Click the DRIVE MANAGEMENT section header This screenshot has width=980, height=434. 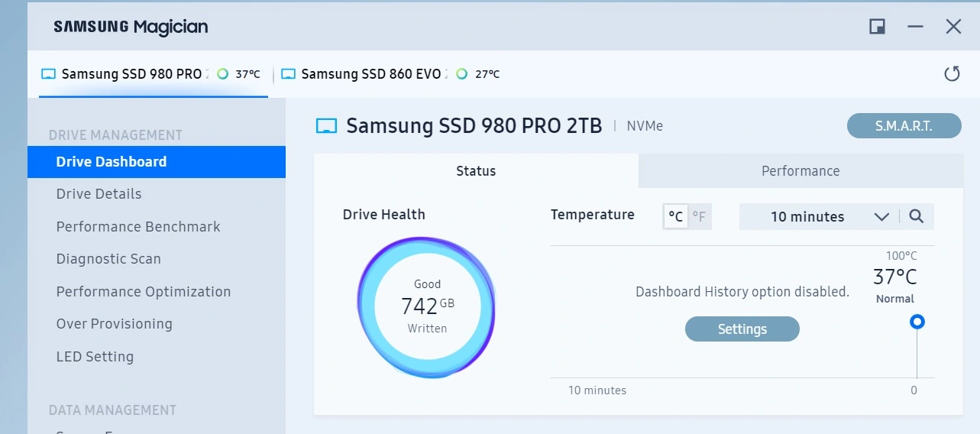115,135
